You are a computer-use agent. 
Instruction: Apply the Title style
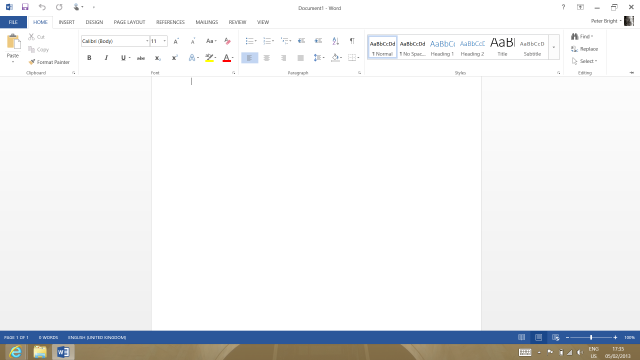[x=502, y=47]
